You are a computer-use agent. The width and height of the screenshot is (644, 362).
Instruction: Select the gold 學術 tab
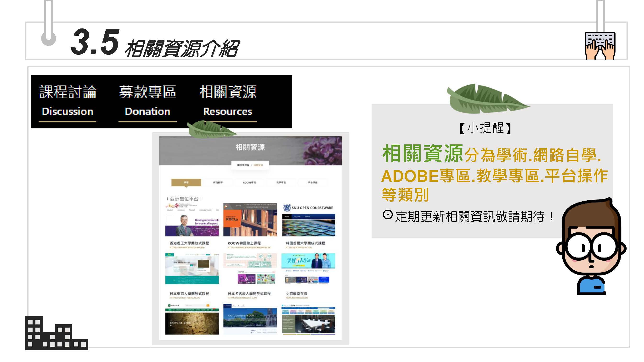[x=186, y=182]
